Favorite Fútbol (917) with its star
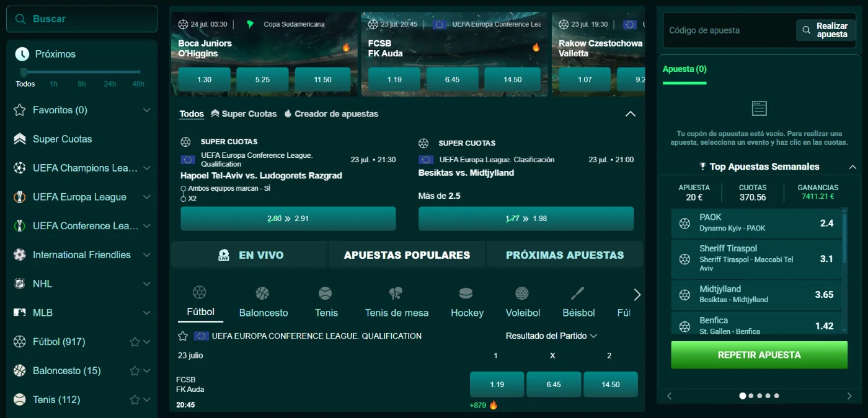Screen dimensions: 868x418 135,342
